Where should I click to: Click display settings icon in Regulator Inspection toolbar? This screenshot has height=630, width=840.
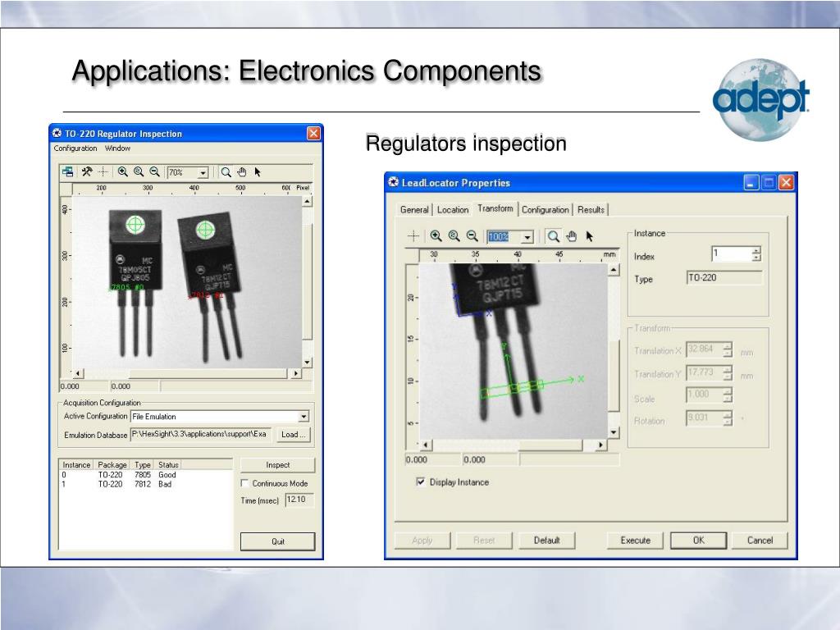67,172
